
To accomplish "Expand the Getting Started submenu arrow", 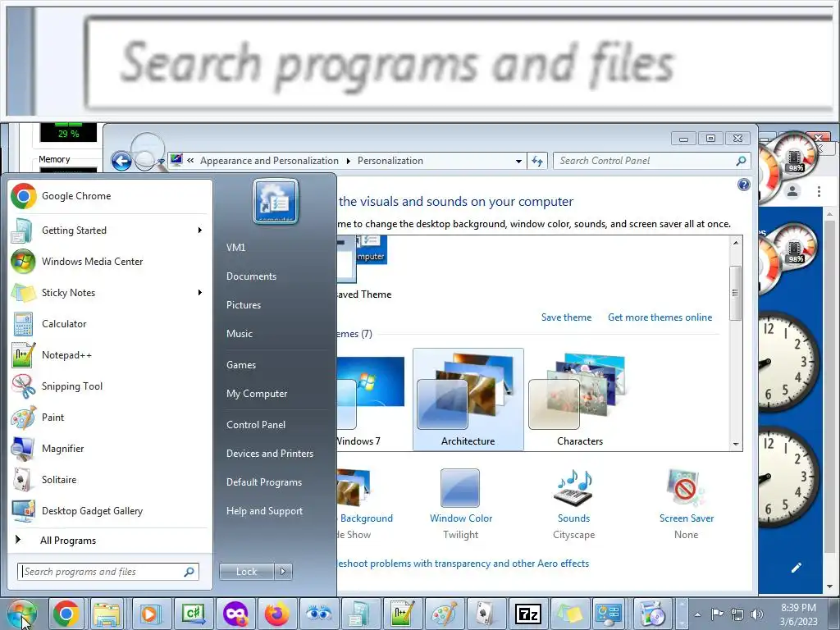I will [x=200, y=231].
